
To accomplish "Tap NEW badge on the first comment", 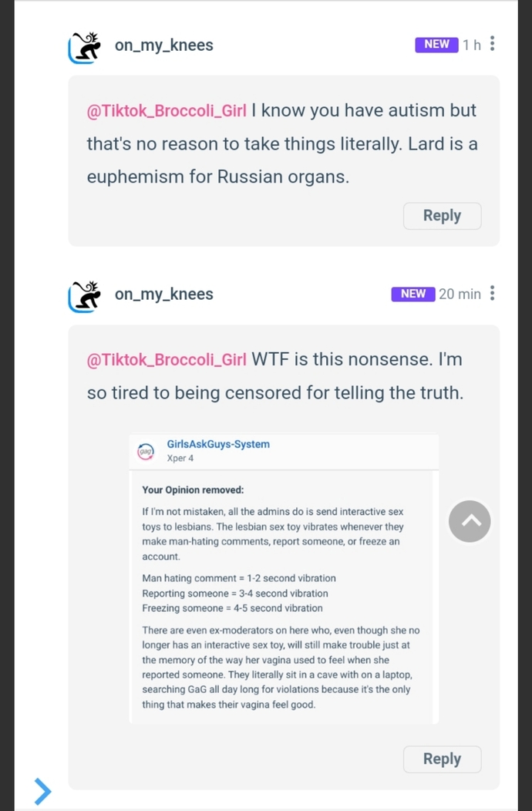I will (436, 45).
